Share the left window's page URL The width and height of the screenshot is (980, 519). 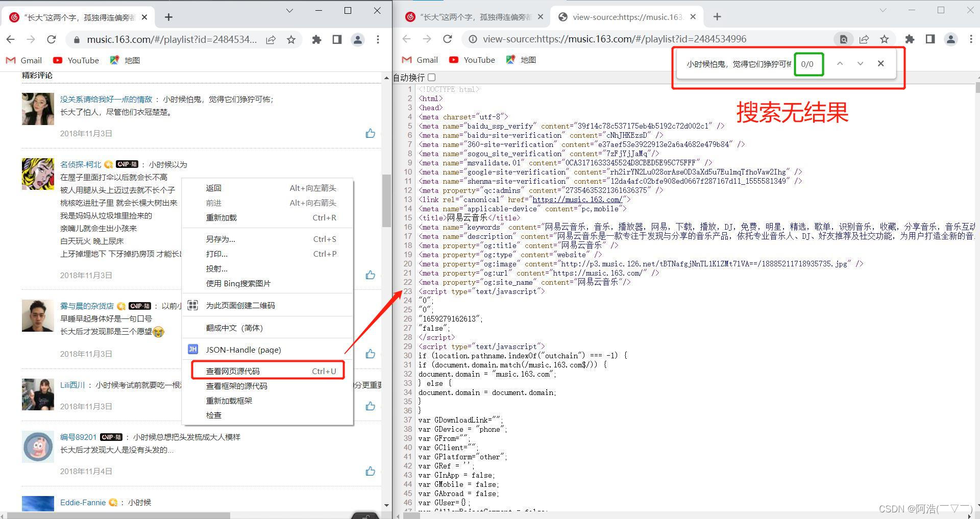tap(271, 39)
